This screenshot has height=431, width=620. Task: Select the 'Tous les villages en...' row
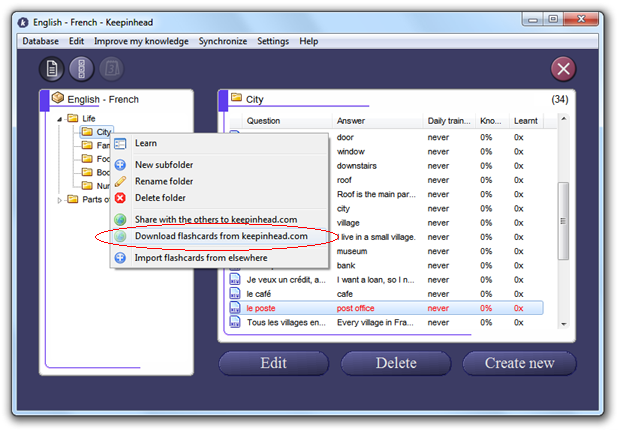tap(386, 322)
